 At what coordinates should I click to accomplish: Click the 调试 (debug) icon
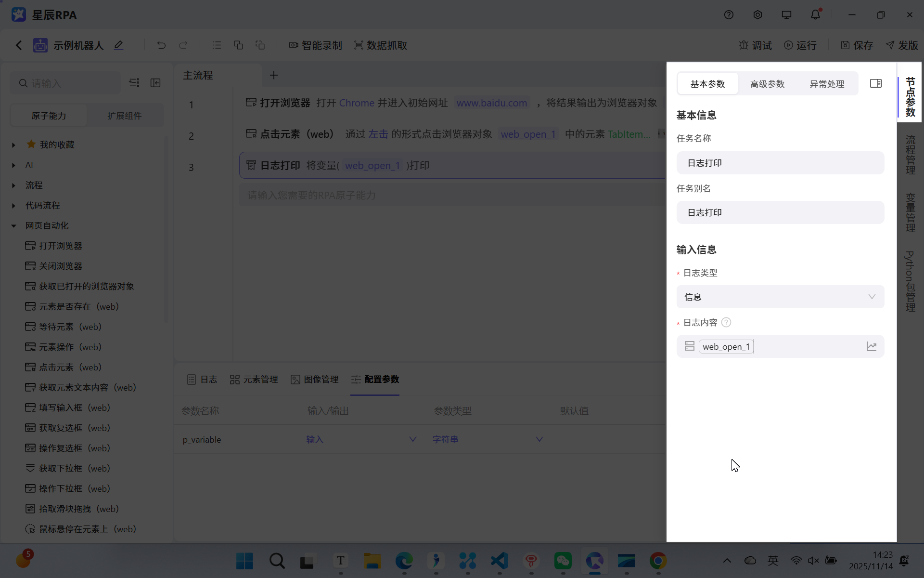755,45
